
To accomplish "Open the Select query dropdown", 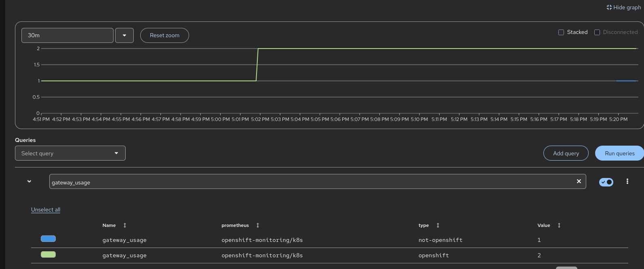I will coord(70,153).
